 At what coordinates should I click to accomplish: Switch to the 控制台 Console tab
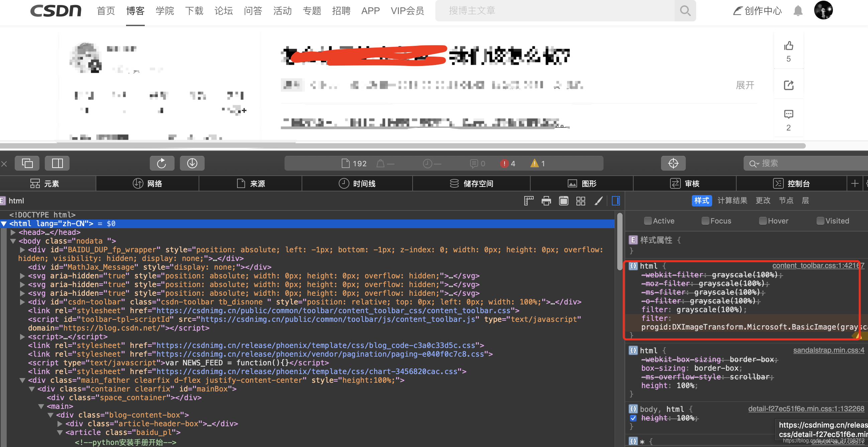pyautogui.click(x=791, y=183)
